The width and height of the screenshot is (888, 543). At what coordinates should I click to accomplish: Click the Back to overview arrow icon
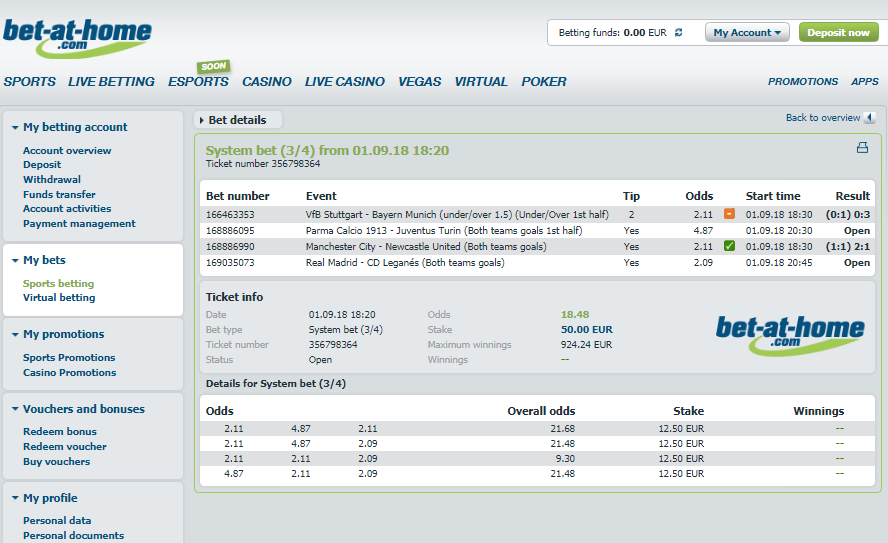(870, 118)
